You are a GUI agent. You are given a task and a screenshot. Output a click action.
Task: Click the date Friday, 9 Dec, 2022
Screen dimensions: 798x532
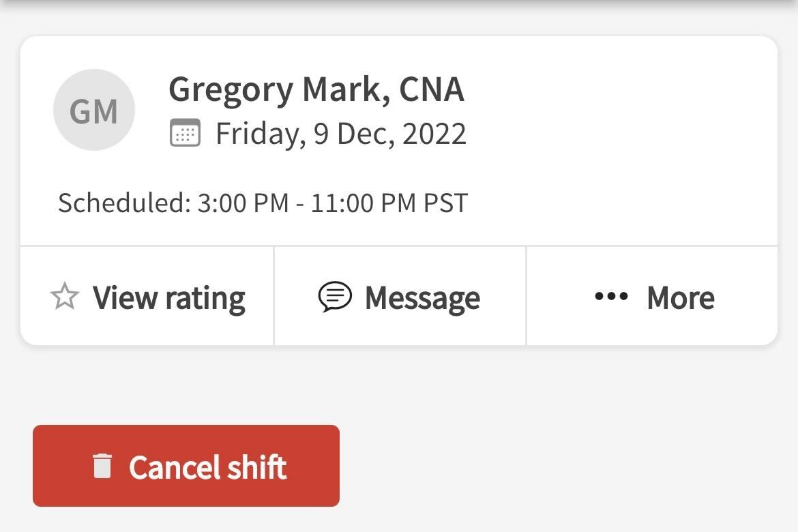(x=340, y=134)
